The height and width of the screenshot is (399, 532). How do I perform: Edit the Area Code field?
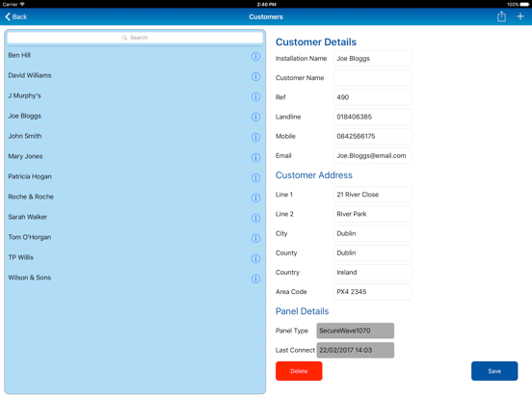click(373, 292)
